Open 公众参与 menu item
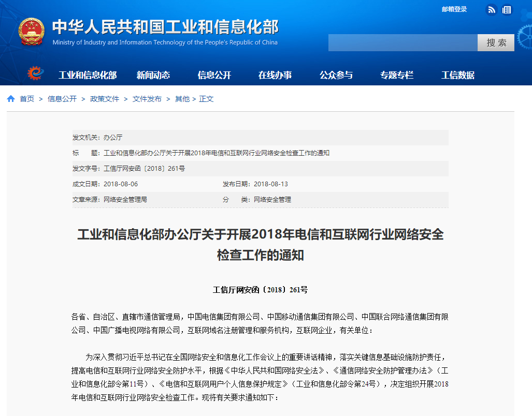This screenshot has width=532, height=416. (336, 75)
